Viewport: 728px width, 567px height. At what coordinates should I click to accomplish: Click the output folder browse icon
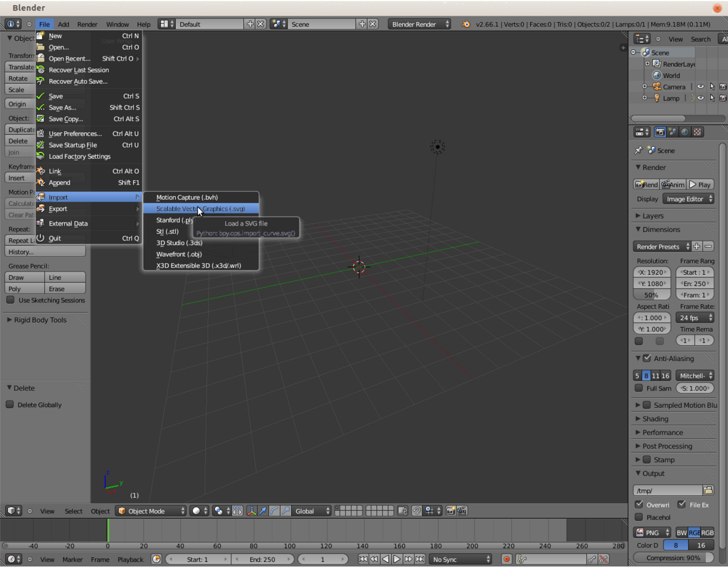[708, 490]
